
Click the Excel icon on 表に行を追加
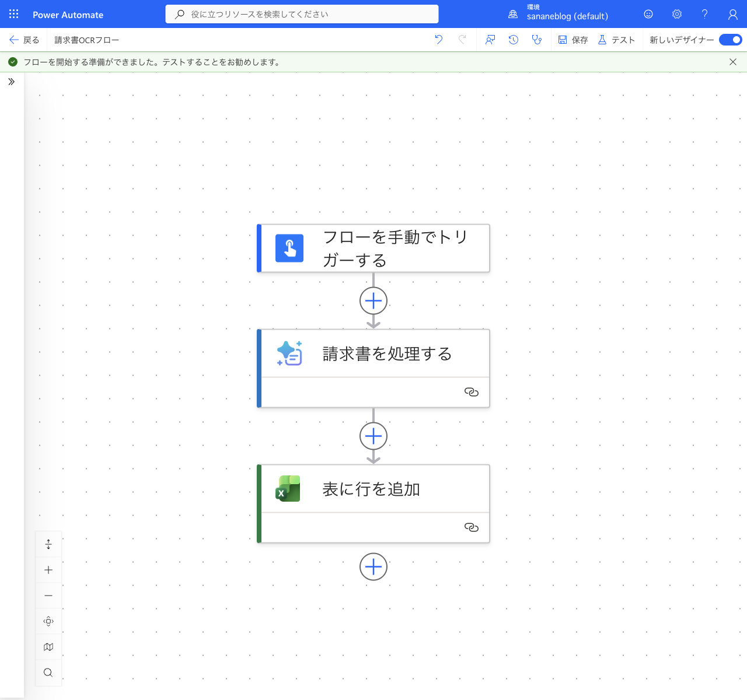288,489
